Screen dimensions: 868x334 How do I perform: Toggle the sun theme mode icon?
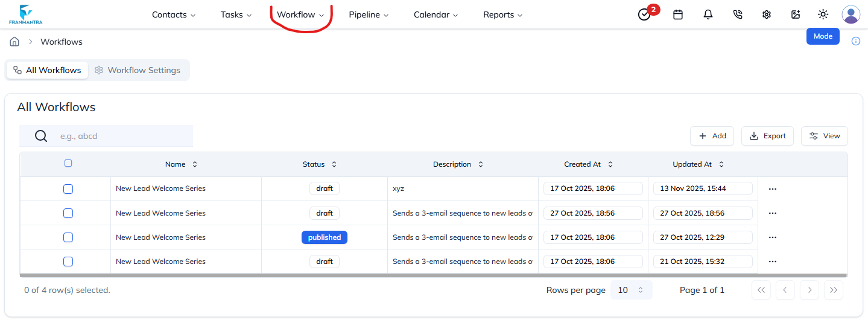(823, 14)
